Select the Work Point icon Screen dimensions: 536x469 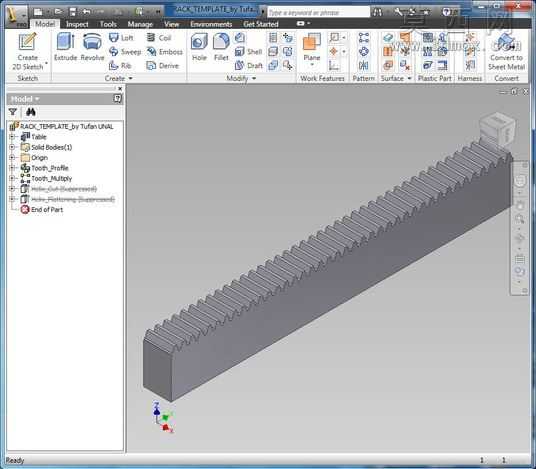pos(334,52)
